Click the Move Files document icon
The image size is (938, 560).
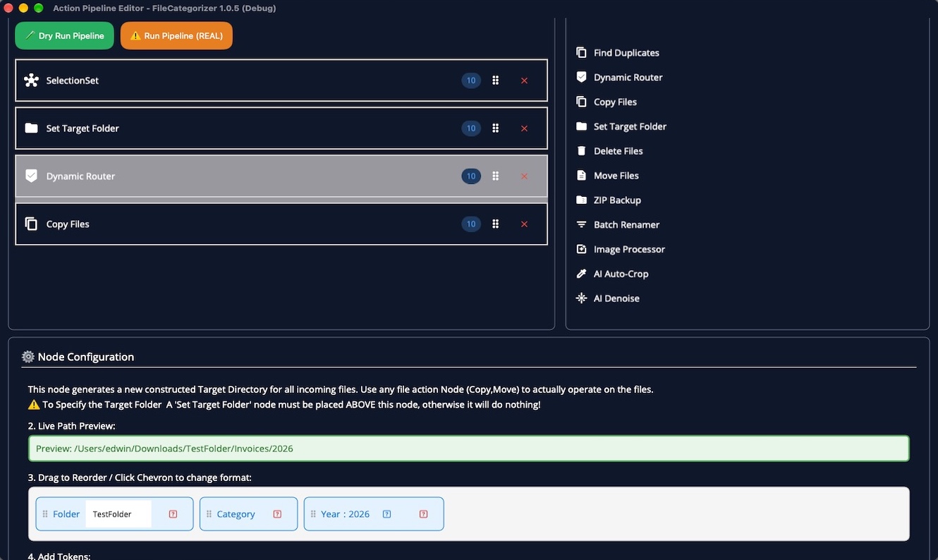pyautogui.click(x=581, y=176)
